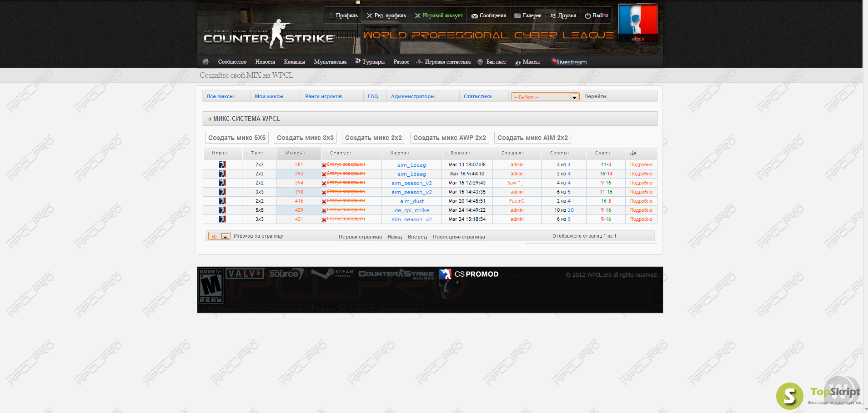Open creator link Saw ^_^

point(517,183)
